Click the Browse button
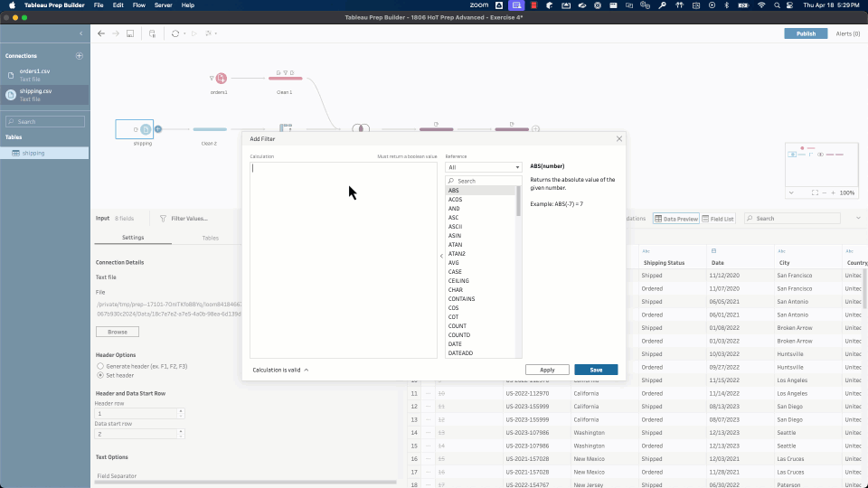This screenshot has height=488, width=868. click(x=118, y=332)
